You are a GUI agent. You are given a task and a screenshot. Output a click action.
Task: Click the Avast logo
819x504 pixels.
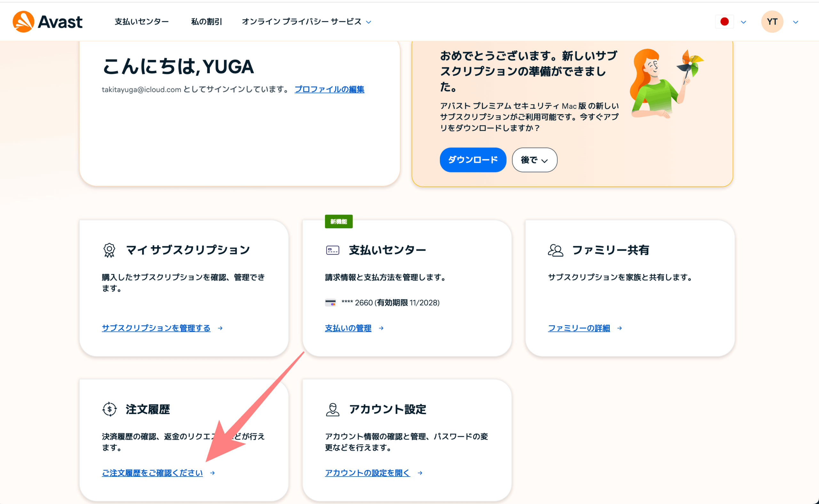coord(47,22)
